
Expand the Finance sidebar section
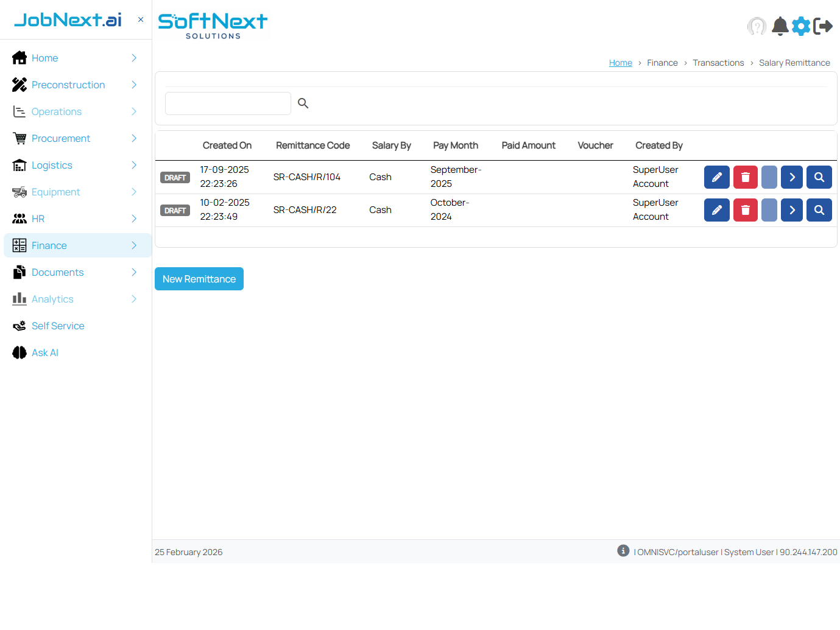133,245
